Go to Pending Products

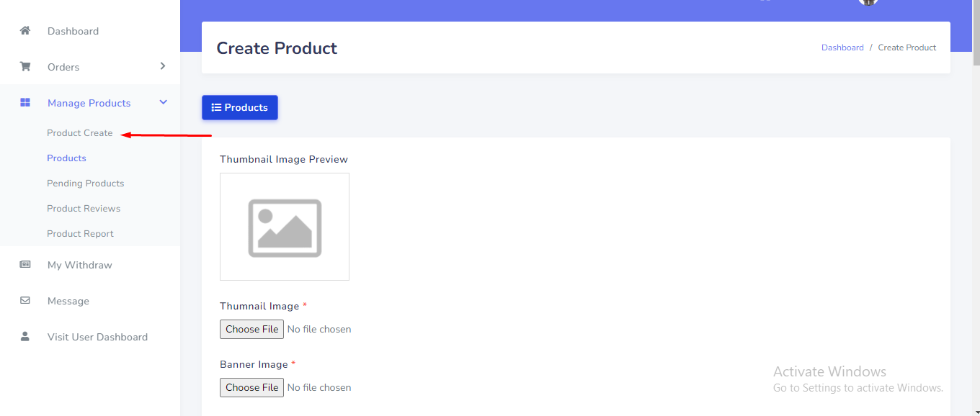click(85, 184)
